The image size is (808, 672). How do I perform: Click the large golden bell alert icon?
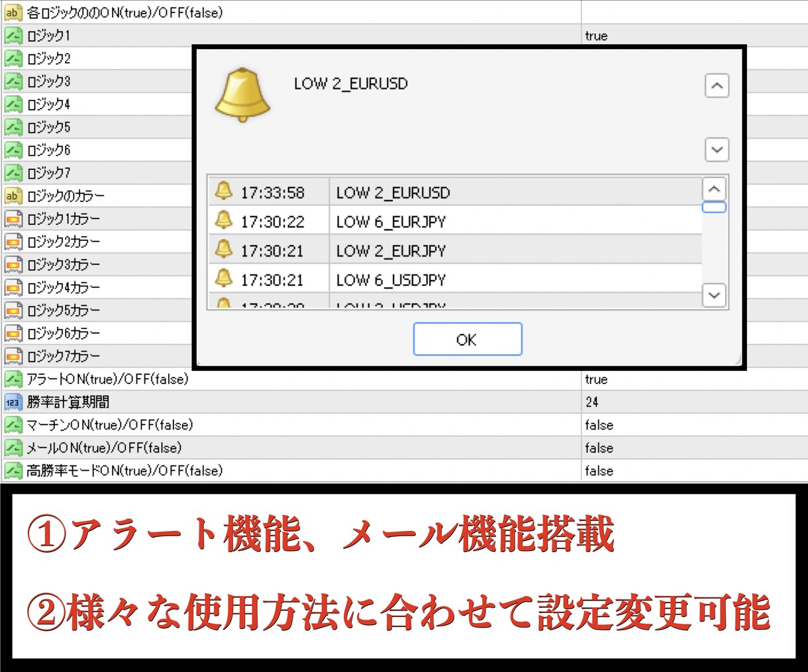tap(242, 95)
